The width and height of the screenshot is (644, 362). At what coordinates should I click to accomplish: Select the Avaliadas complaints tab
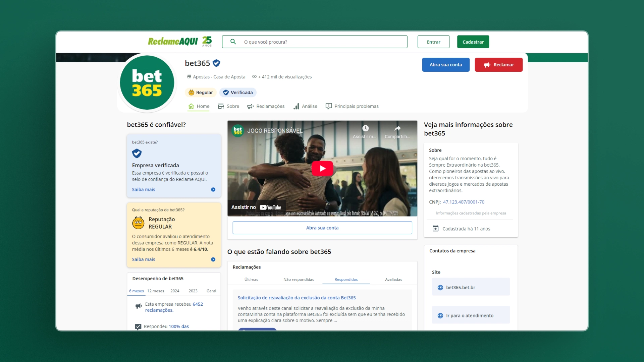[x=393, y=280]
